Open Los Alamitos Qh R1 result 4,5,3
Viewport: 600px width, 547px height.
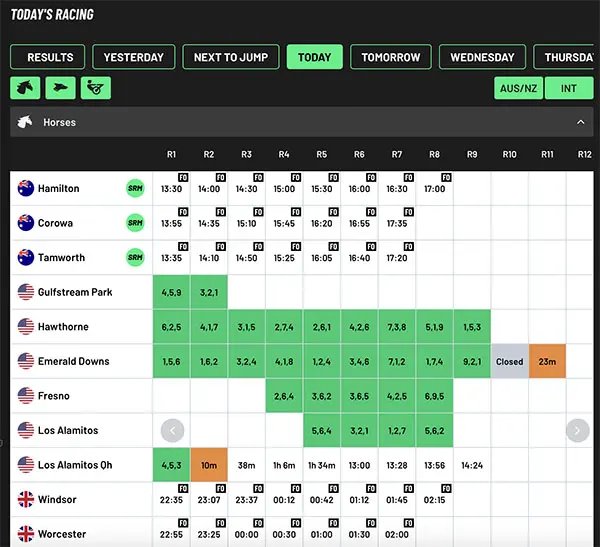[171, 465]
